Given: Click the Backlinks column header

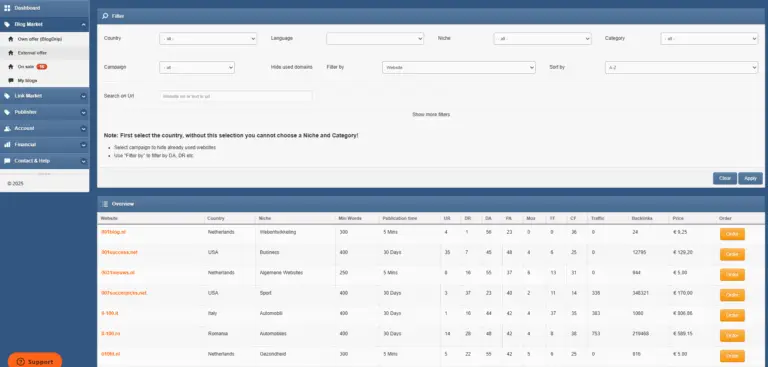Looking at the screenshot, I should coord(642,218).
